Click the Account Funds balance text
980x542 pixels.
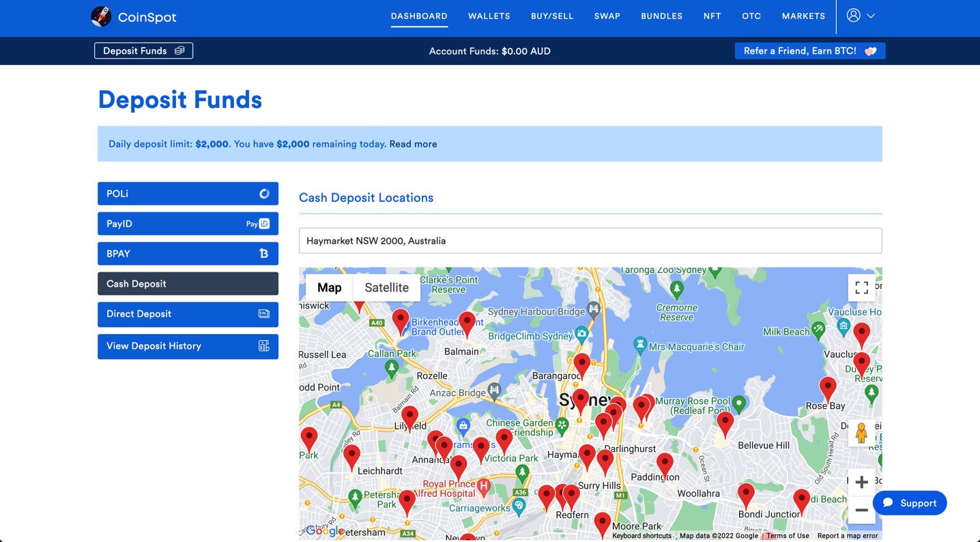coord(490,51)
